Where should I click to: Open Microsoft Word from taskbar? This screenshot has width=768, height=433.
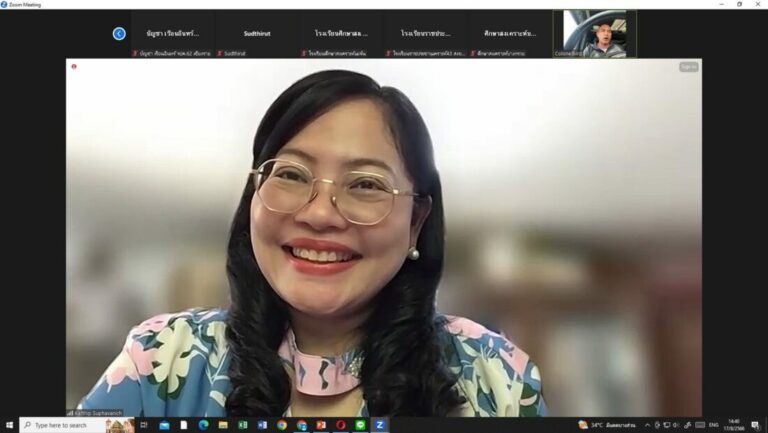click(262, 425)
